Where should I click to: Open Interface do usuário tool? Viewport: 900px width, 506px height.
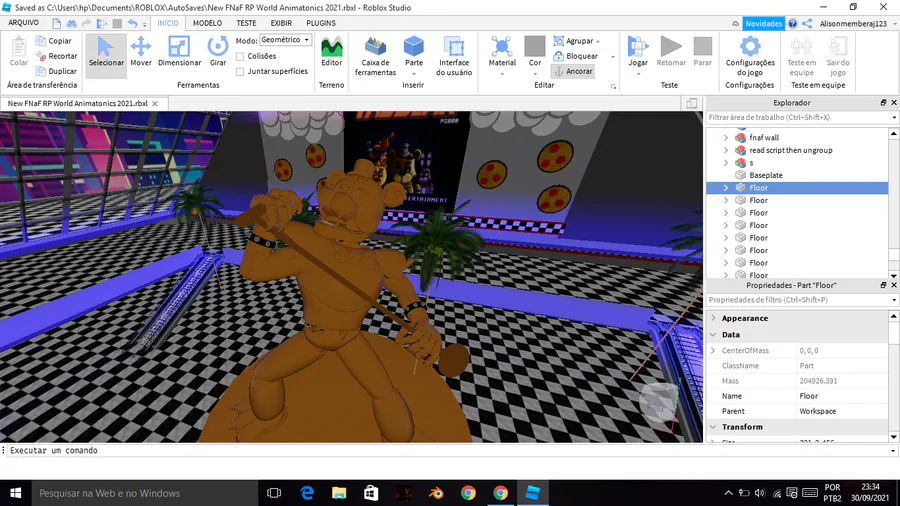[x=453, y=56]
